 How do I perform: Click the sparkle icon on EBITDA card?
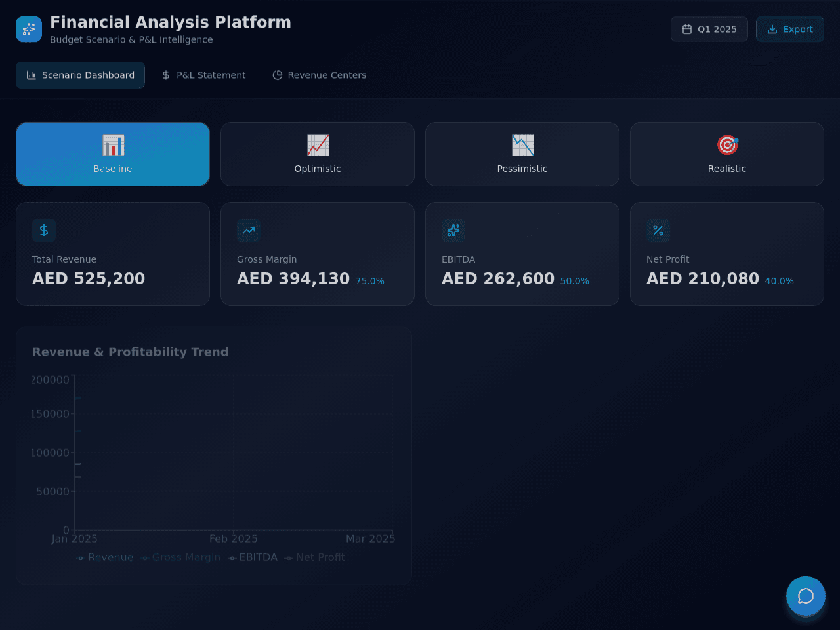[x=453, y=230]
